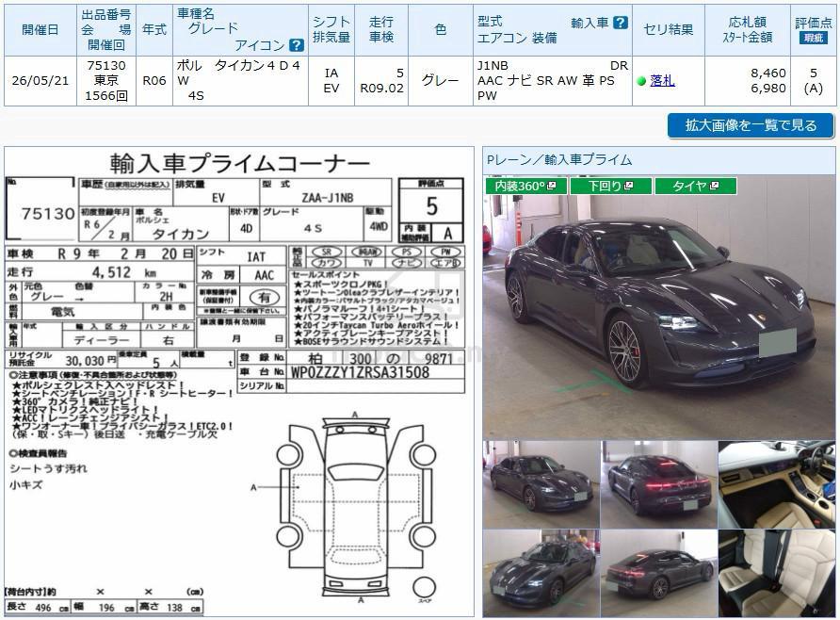This screenshot has width=840, height=620.
Task: Click the セリ結果 column header
Action: (x=668, y=30)
